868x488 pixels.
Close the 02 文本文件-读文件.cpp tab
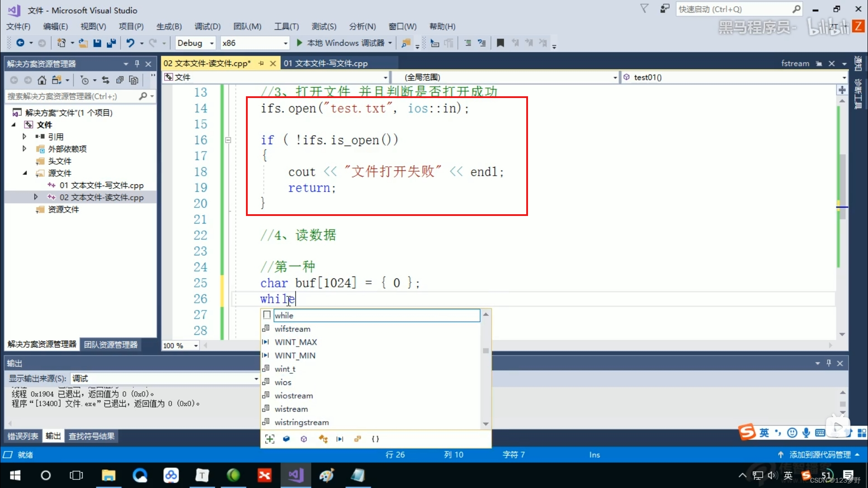click(273, 64)
